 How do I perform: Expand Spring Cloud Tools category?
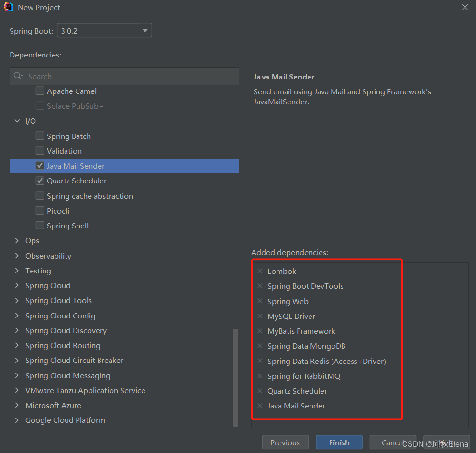(x=17, y=300)
